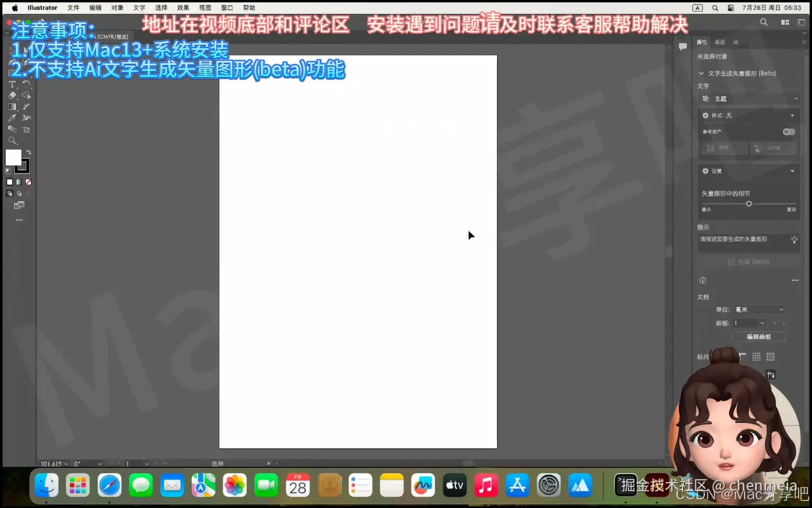812x508 pixels.
Task: Toggle the transparency grid in the 标尺 row
Action: (x=770, y=357)
